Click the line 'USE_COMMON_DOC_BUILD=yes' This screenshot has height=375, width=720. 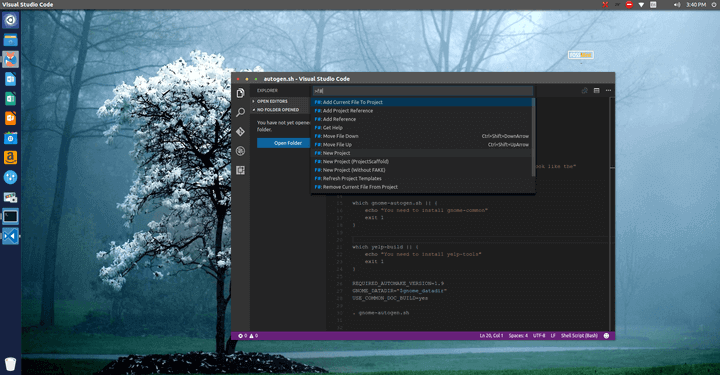click(x=390, y=298)
